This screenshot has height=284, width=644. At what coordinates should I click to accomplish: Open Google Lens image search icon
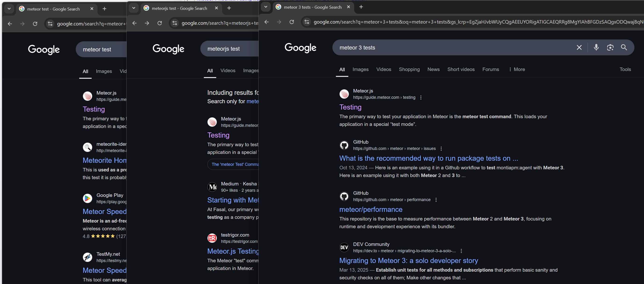610,47
